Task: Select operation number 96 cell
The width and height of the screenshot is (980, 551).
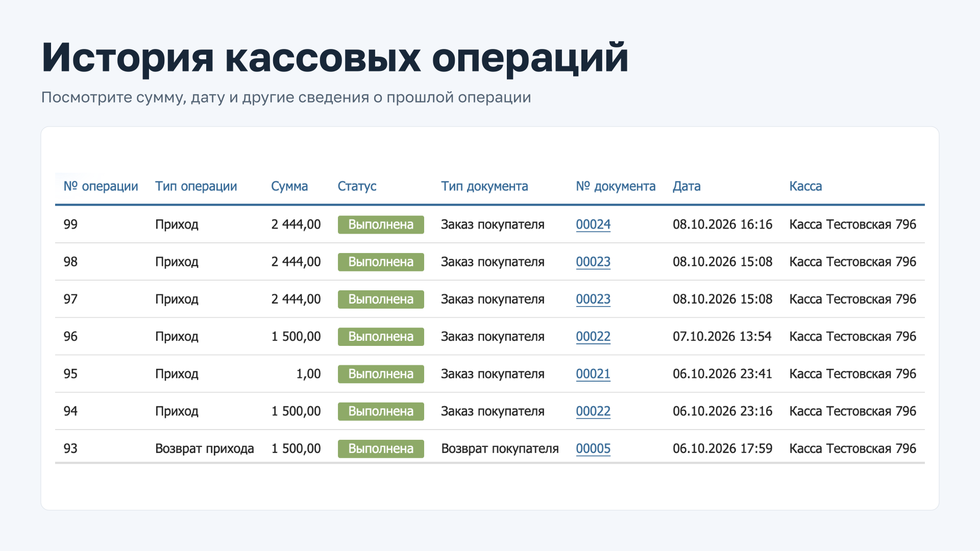Action: coord(70,336)
